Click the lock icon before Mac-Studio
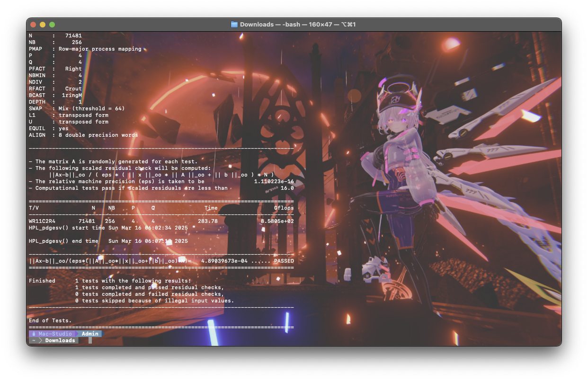The image size is (588, 381). tap(34, 334)
